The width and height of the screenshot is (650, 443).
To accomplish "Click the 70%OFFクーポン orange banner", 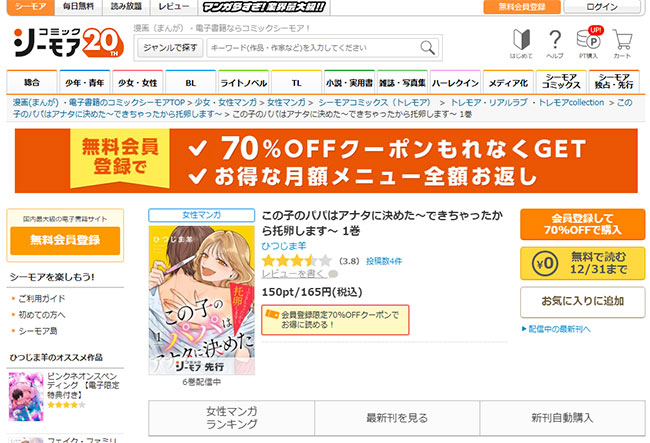I will click(x=326, y=161).
